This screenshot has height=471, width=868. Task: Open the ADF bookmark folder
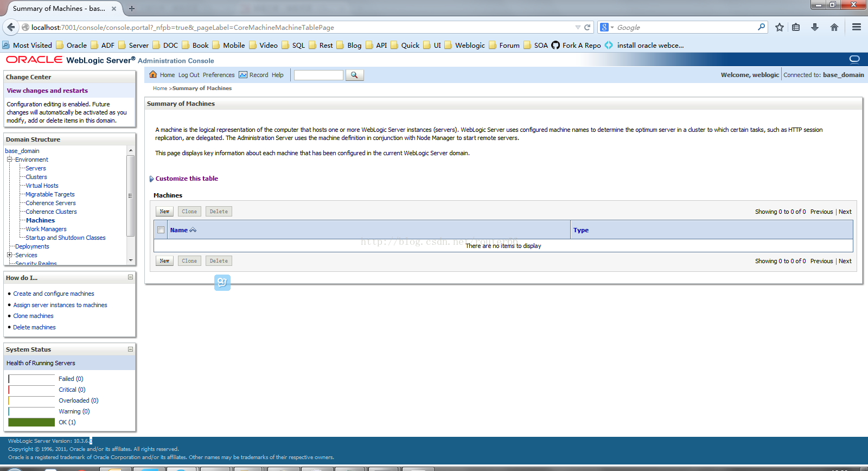click(x=103, y=45)
